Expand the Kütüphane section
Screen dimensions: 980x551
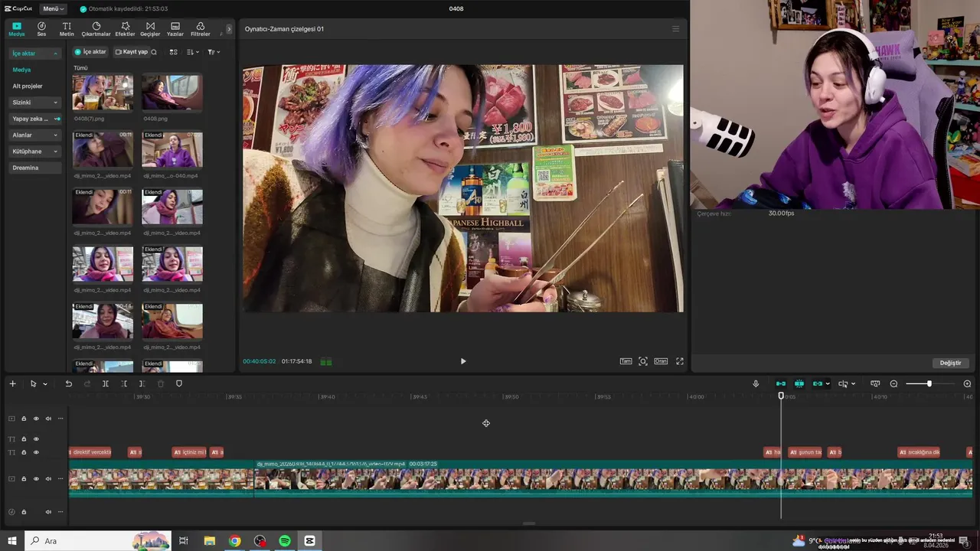tap(35, 152)
